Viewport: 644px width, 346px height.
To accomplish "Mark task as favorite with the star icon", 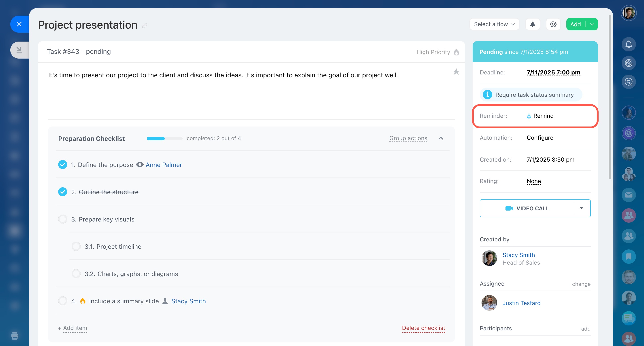I will tap(456, 72).
